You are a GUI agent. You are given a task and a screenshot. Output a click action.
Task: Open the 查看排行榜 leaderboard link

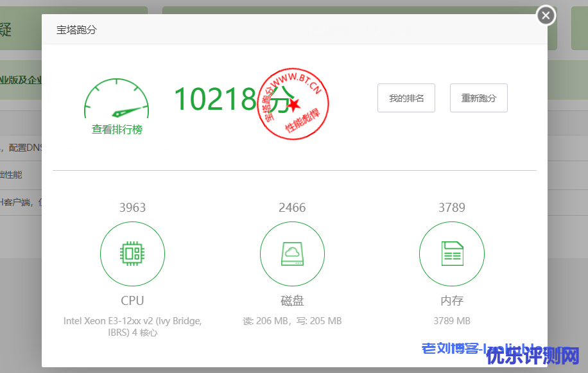click(x=117, y=129)
